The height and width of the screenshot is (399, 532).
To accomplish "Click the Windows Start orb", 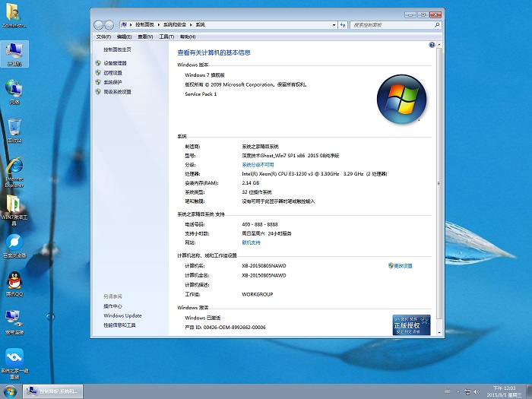I will [10, 391].
